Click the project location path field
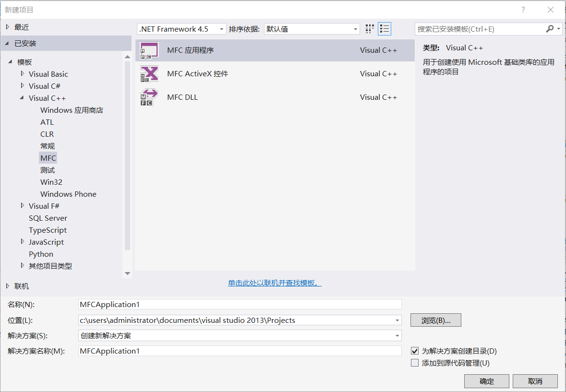 pos(236,320)
